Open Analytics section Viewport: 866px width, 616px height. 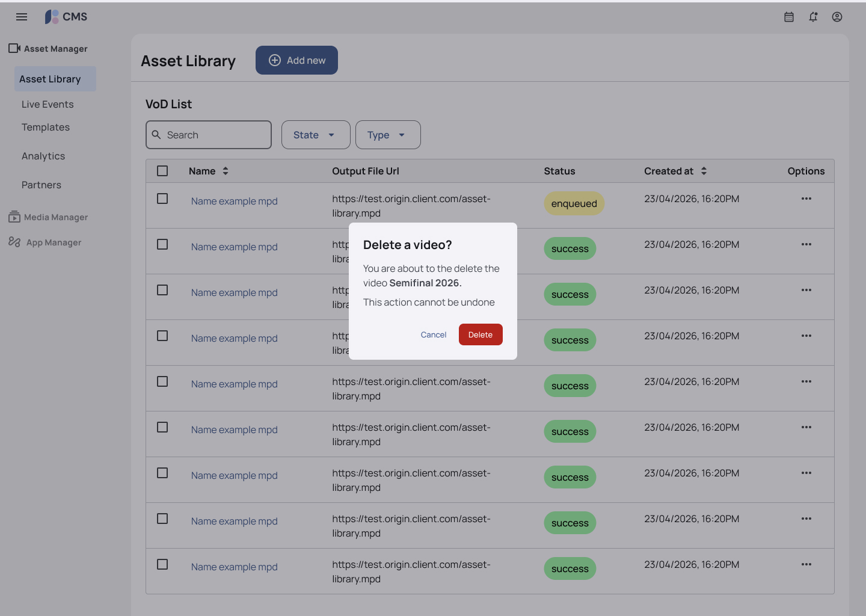click(43, 156)
